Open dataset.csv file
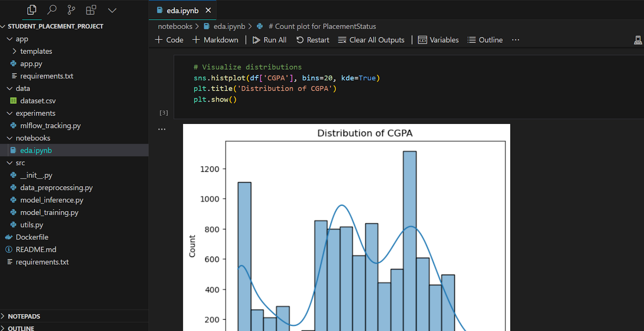Screen dimensions: 644x331 point(74,101)
